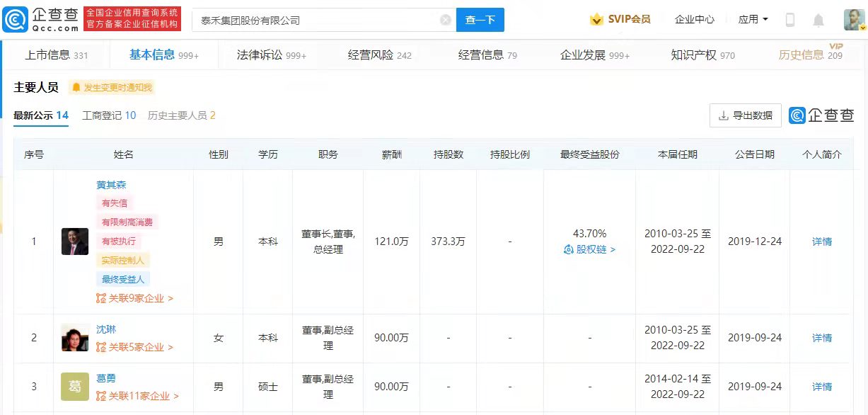
Task: Switch to the 历史信息 VIP tab
Action: [x=811, y=55]
